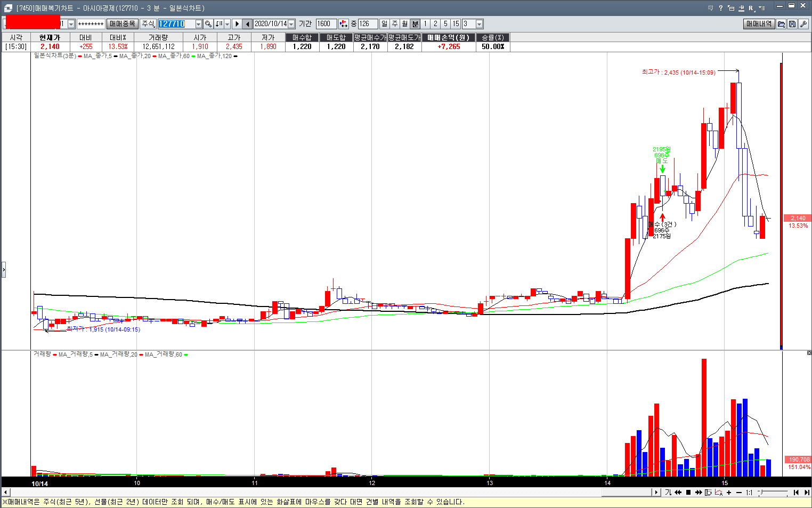Image resolution: width=812 pixels, height=508 pixels.
Task: Open the date 2020/10/14 dropdown
Action: (x=291, y=24)
